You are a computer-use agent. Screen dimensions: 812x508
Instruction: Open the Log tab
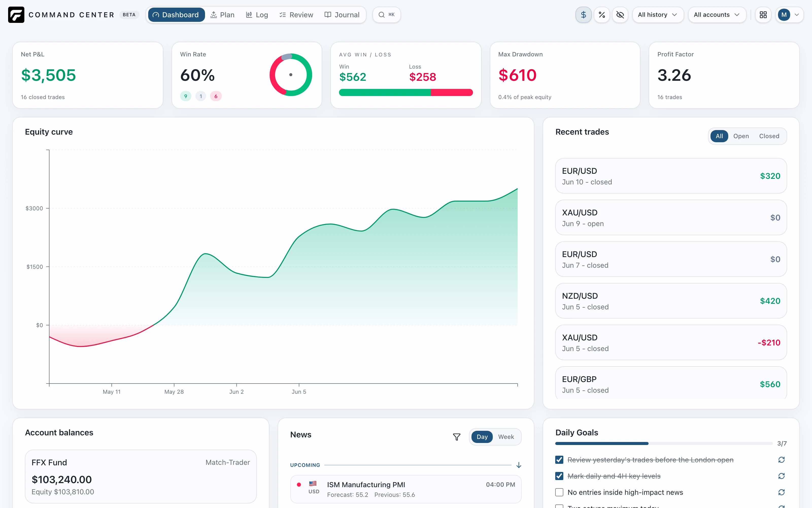pos(257,15)
